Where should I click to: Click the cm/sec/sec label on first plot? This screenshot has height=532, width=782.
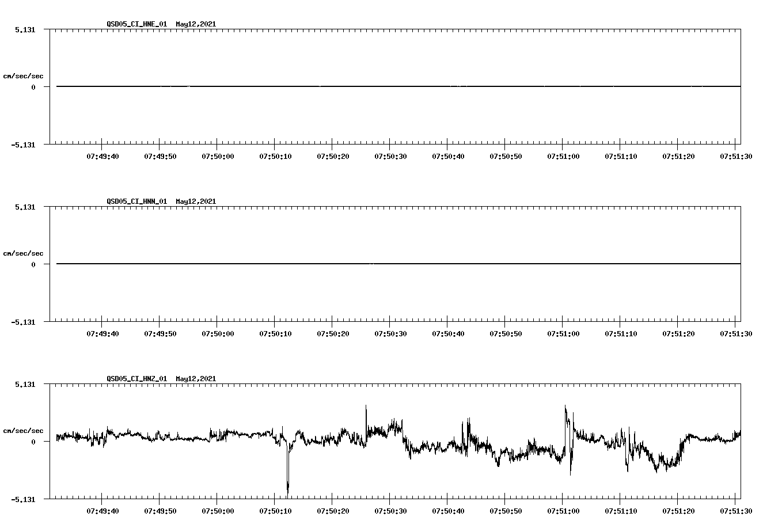[x=24, y=75]
